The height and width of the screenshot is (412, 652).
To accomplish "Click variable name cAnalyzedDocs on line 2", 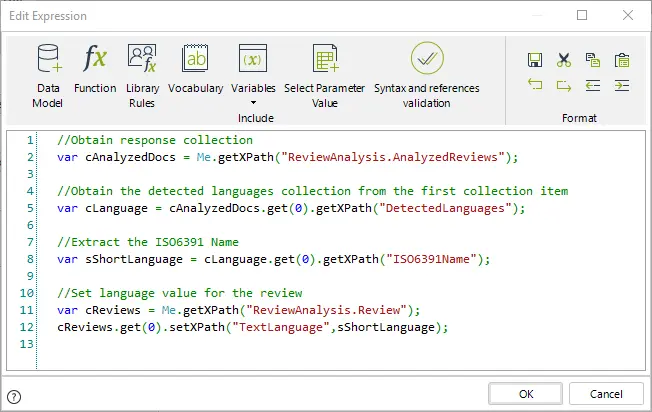I will click(x=130, y=157).
